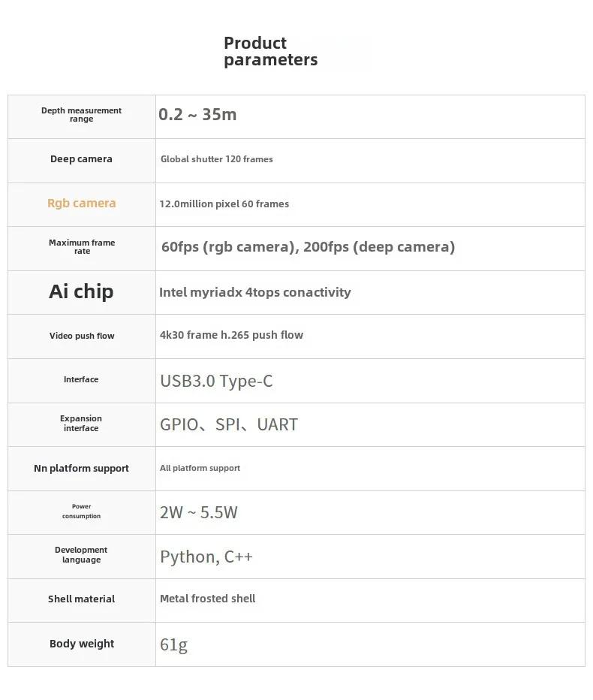Select "Global shutter 120 frames" text
Image resolution: width=593 pixels, height=700 pixels.
[x=216, y=159]
